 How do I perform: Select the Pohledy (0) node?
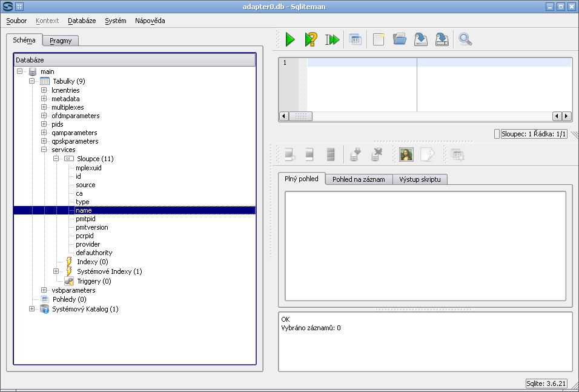click(70, 299)
